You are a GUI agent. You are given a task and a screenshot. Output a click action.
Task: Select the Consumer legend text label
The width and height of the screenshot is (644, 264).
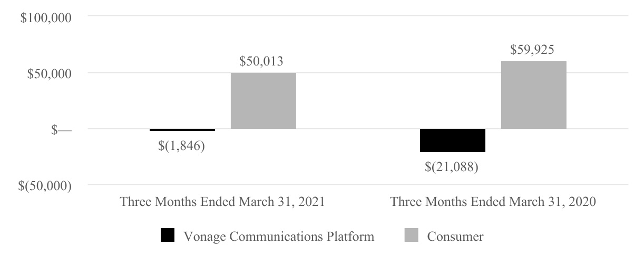tap(455, 237)
